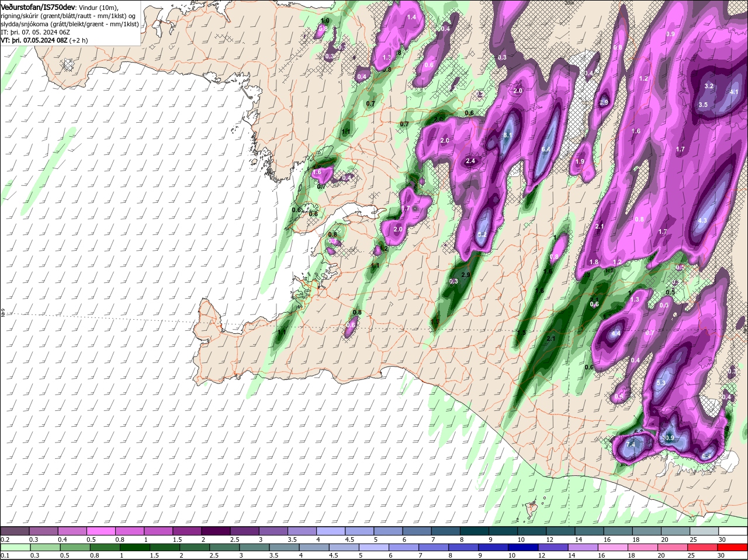The image size is (748, 560).
Task: Click the top legend swatch between 0.2 and 0.3
Action: point(15,531)
